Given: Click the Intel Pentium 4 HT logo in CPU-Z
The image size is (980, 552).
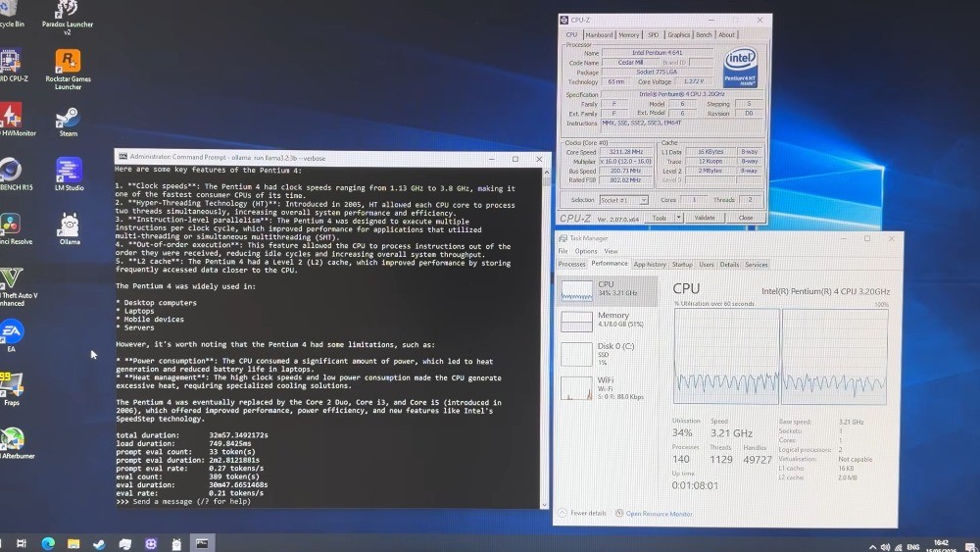Looking at the screenshot, I should pos(740,67).
